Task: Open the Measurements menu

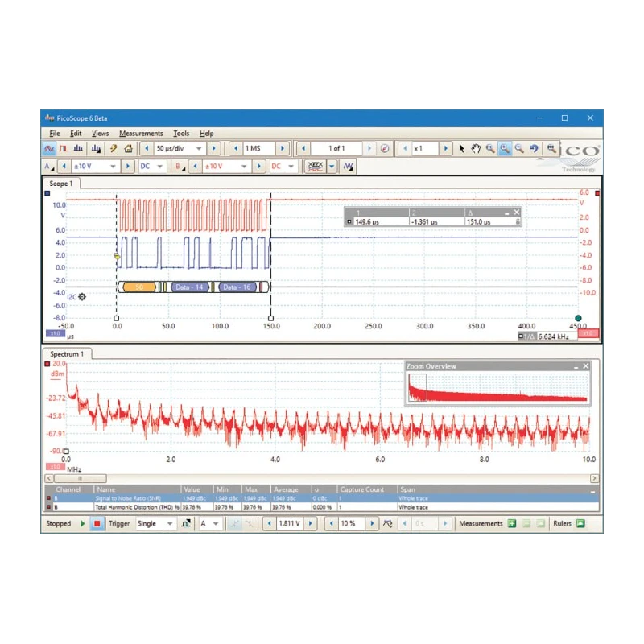Action: pyautogui.click(x=141, y=134)
